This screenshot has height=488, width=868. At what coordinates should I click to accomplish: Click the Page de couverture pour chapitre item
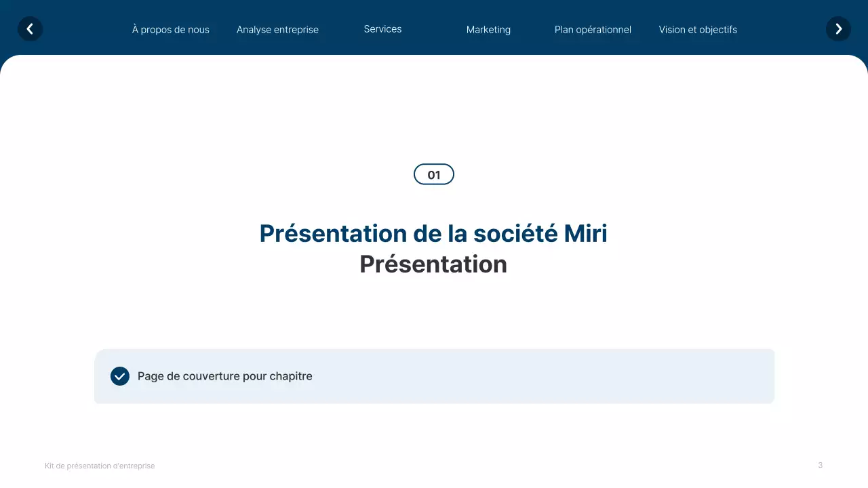point(224,375)
